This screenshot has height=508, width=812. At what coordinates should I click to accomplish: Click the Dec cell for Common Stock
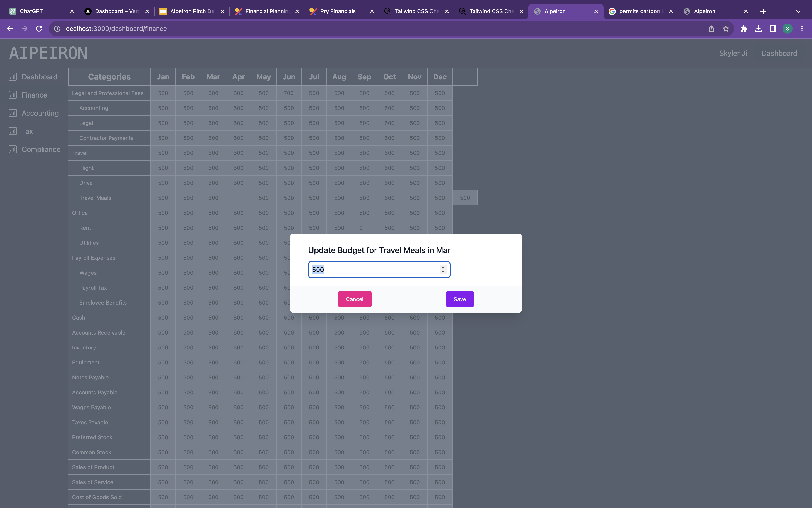tap(440, 452)
